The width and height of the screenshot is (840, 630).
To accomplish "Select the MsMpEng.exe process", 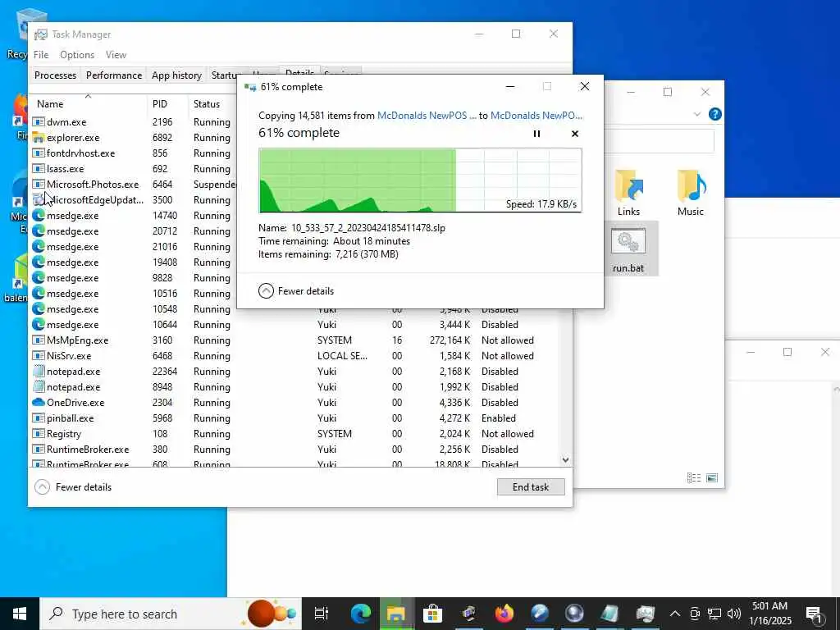I will tap(294, 340).
